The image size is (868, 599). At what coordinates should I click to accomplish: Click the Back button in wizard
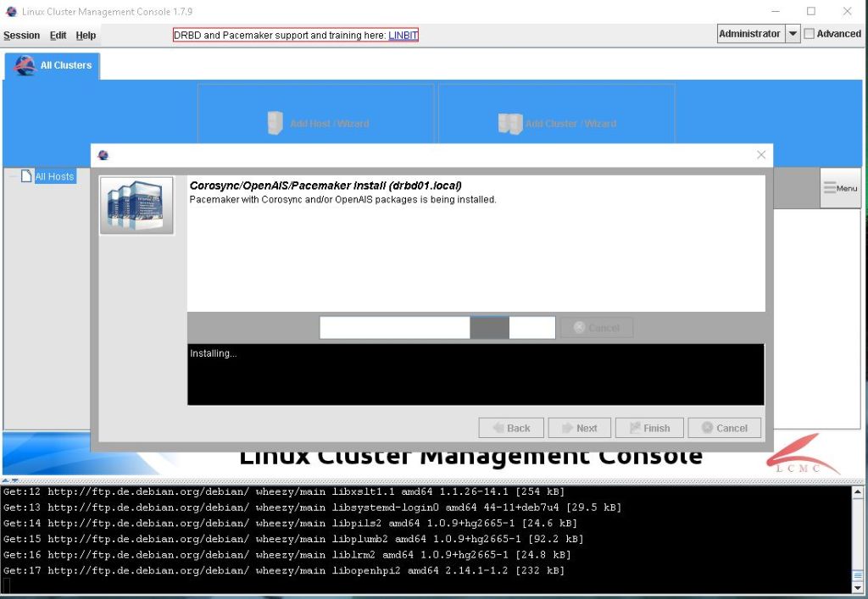point(511,428)
